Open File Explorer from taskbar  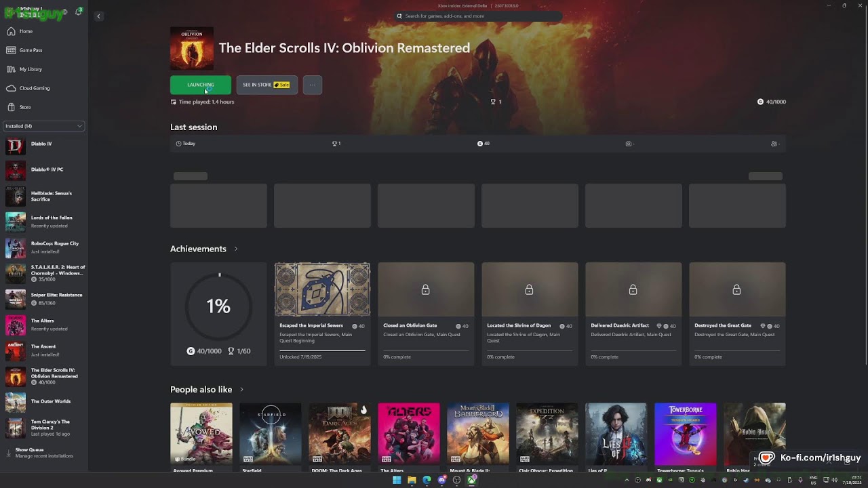tap(412, 480)
